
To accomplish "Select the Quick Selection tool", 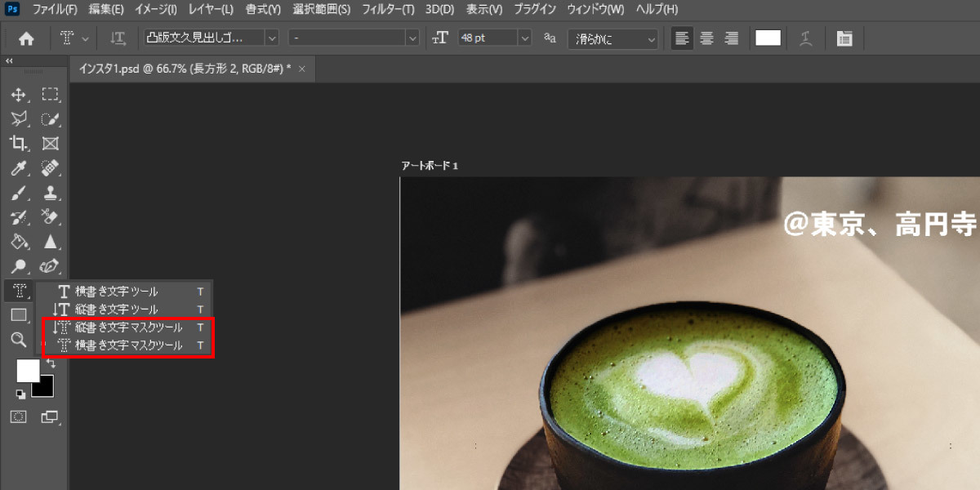I will [50, 119].
